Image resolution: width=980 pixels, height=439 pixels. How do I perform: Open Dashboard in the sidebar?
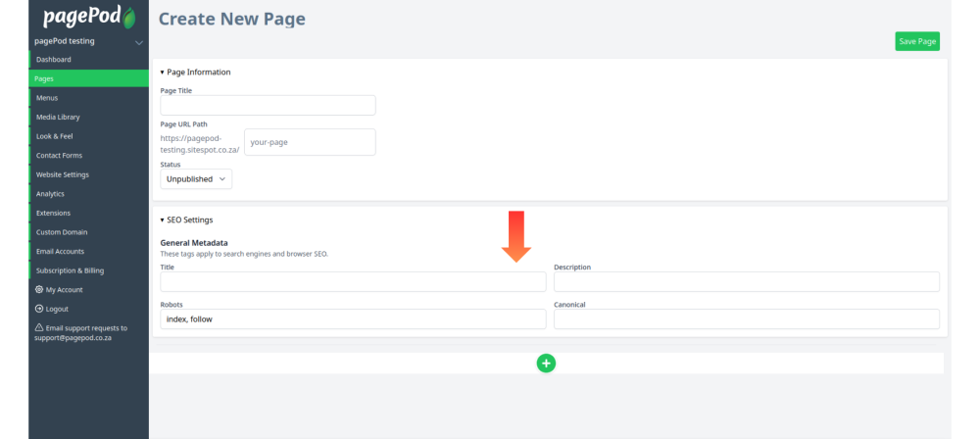tap(89, 60)
